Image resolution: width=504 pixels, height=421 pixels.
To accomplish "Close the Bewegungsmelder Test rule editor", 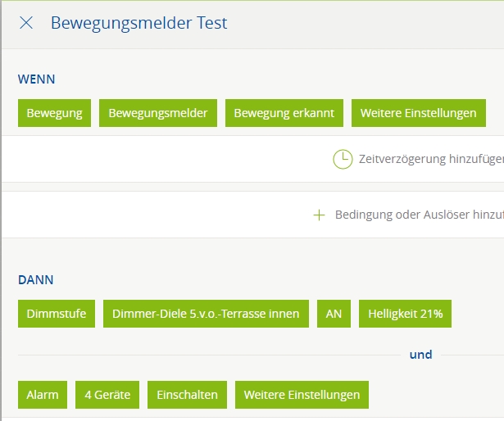I will click(x=26, y=23).
